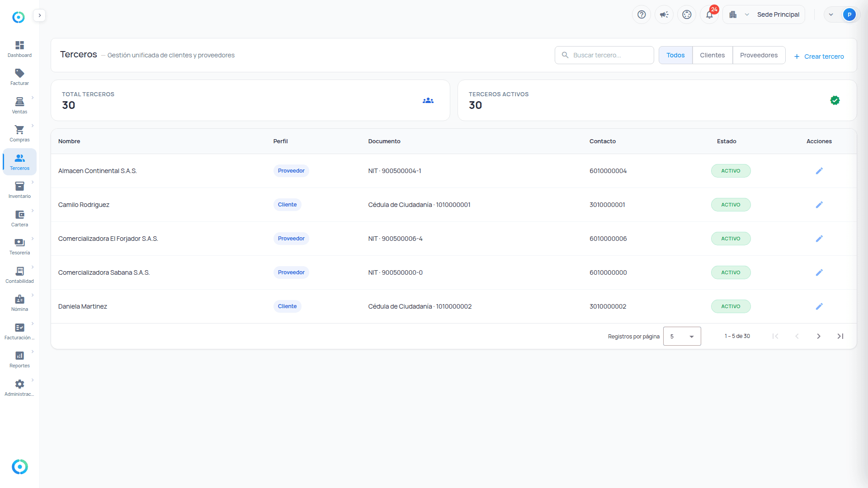Viewport: 868px width, 488px height.
Task: Click the name Comercializadora Sabana S.A.S.
Action: tap(104, 272)
